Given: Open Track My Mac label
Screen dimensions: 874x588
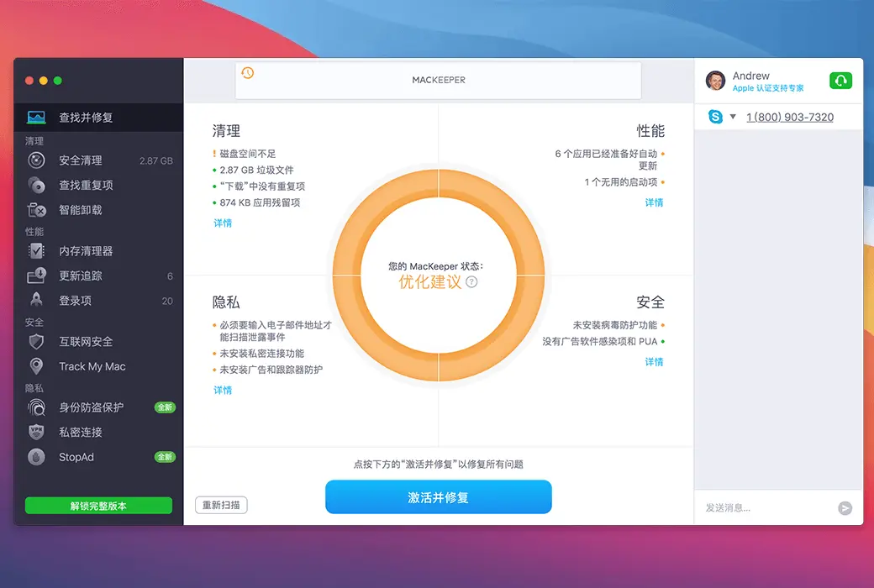Looking at the screenshot, I should coord(92,366).
